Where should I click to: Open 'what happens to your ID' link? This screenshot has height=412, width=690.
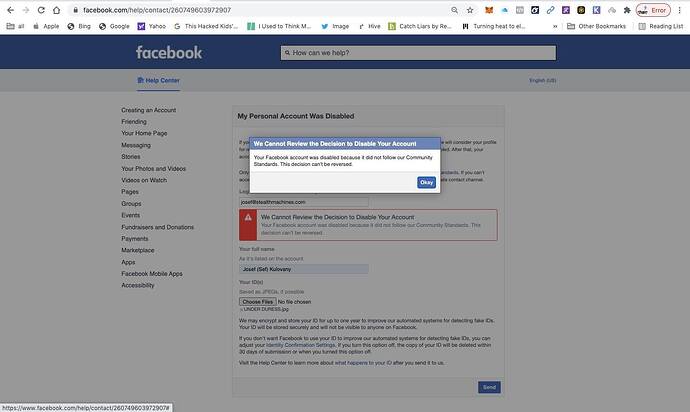(362, 363)
